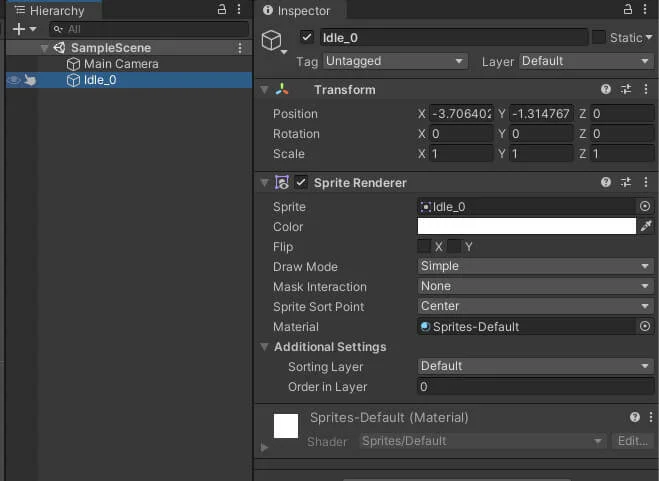Lock the Hierarchy panel

point(221,9)
